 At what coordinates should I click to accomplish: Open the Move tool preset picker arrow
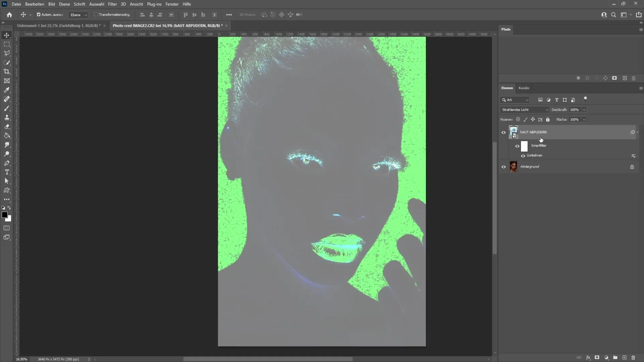(30, 15)
